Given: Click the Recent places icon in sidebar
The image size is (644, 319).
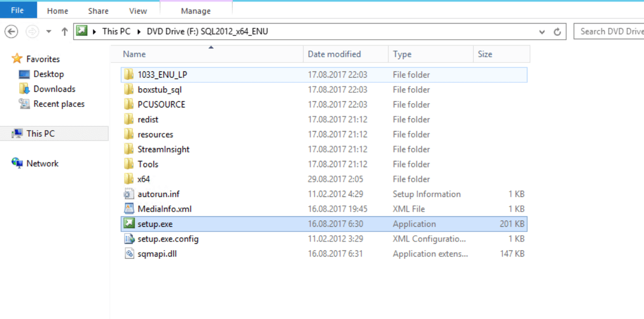Looking at the screenshot, I should [24, 104].
